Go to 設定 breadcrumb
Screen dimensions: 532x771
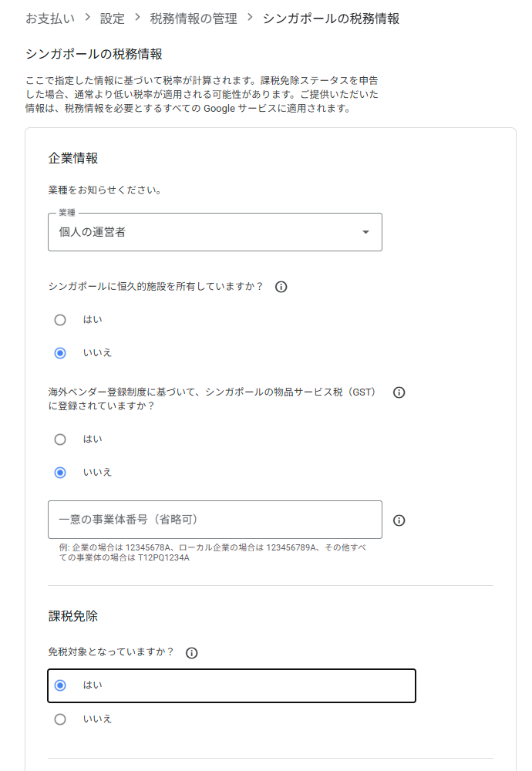point(112,19)
